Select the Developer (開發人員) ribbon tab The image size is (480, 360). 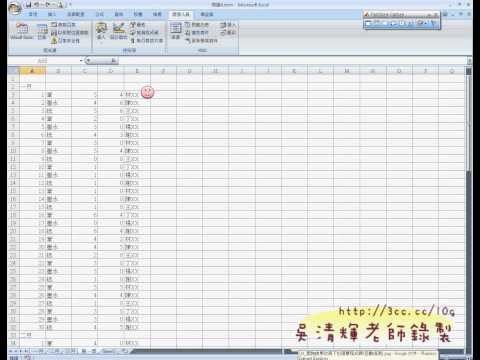[x=181, y=14]
